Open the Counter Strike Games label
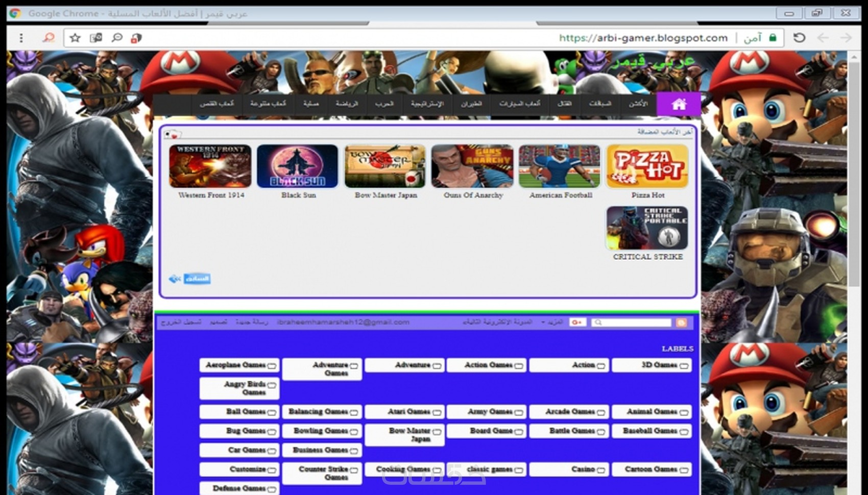The image size is (868, 495). [x=322, y=473]
